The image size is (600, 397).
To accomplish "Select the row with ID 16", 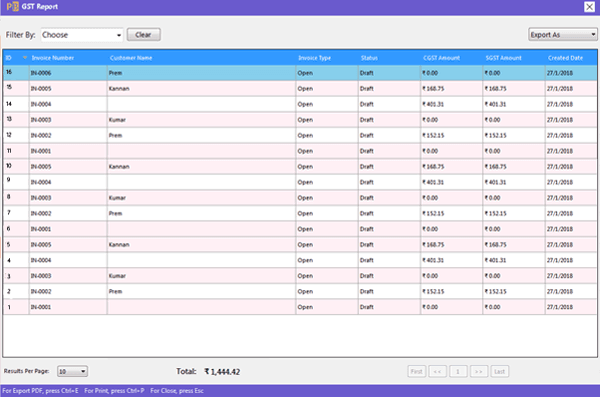I will (300, 73).
